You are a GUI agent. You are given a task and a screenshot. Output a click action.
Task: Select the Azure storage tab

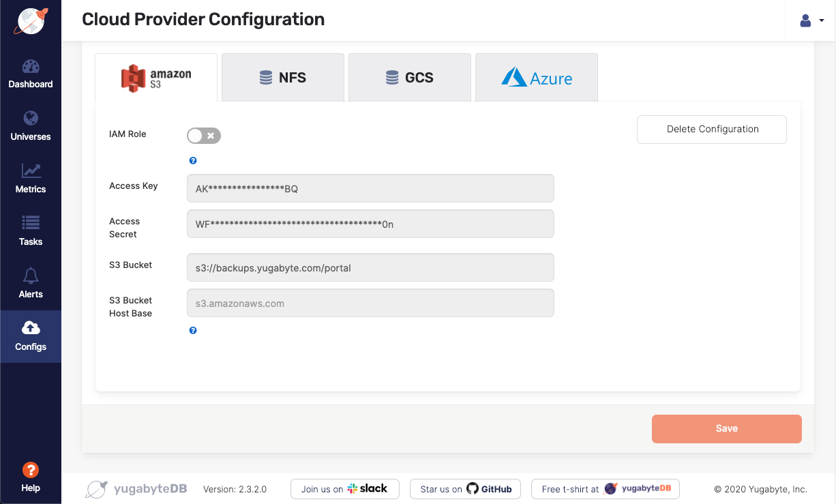click(536, 77)
